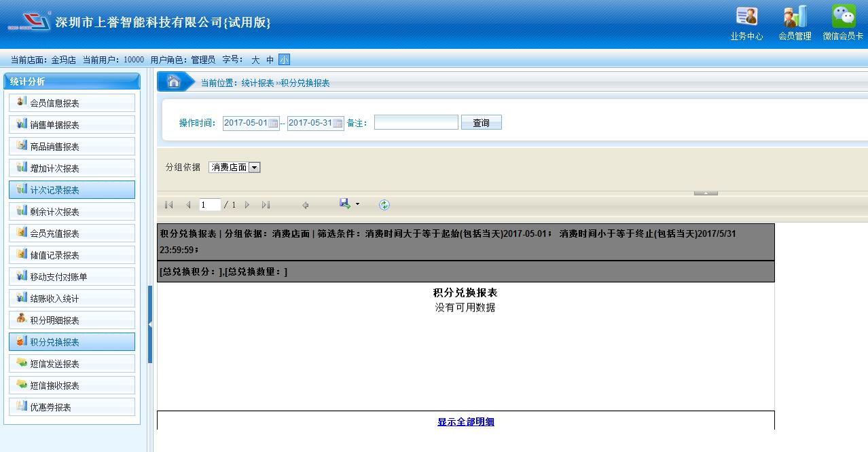This screenshot has width=868, height=452.
Task: Click the 显示全部明细 link
Action: pyautogui.click(x=466, y=422)
